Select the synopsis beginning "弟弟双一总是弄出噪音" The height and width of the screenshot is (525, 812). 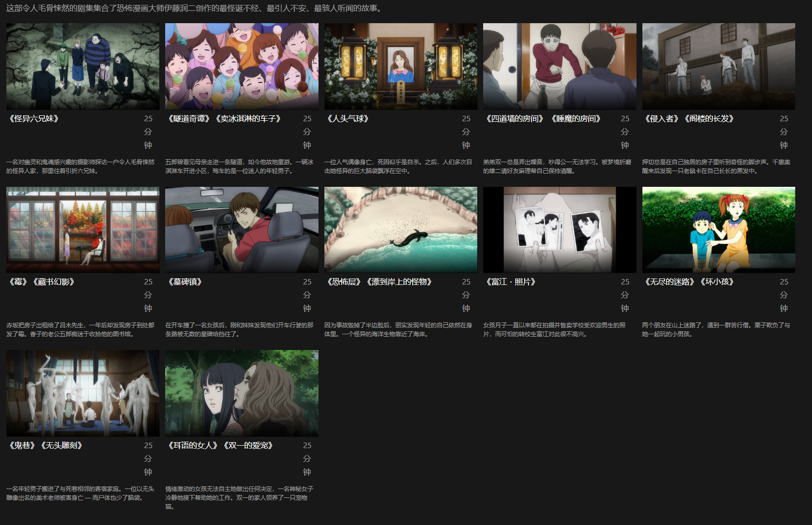(x=557, y=167)
